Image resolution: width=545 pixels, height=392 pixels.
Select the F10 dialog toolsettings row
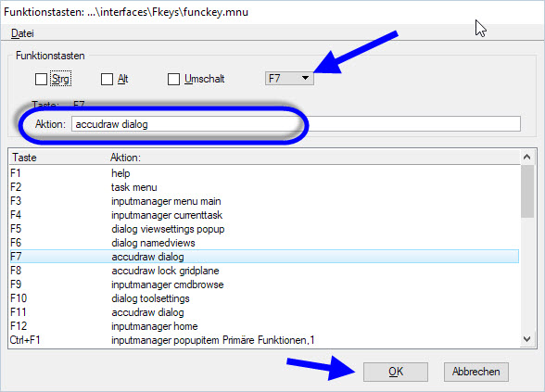(x=264, y=298)
